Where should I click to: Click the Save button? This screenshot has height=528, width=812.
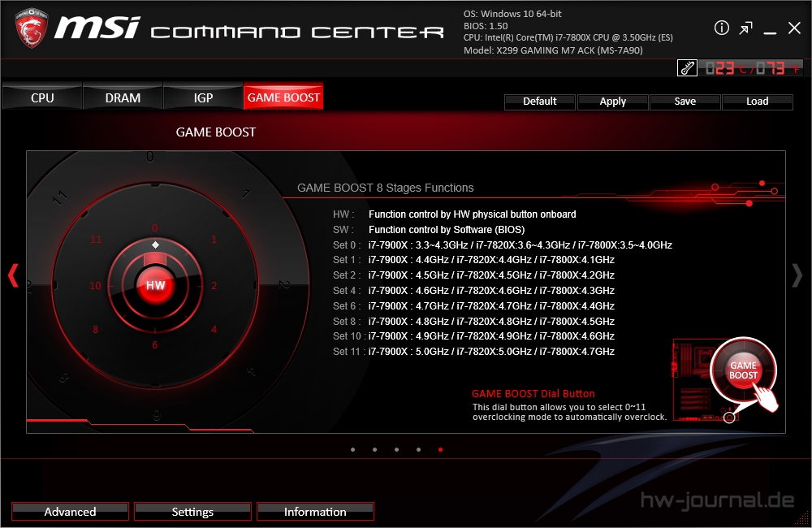pos(685,102)
